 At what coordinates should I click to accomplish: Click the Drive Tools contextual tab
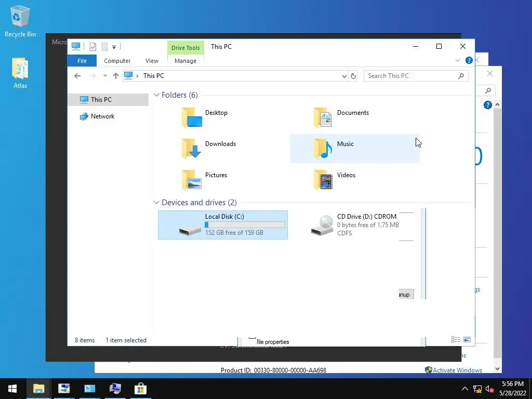185,48
